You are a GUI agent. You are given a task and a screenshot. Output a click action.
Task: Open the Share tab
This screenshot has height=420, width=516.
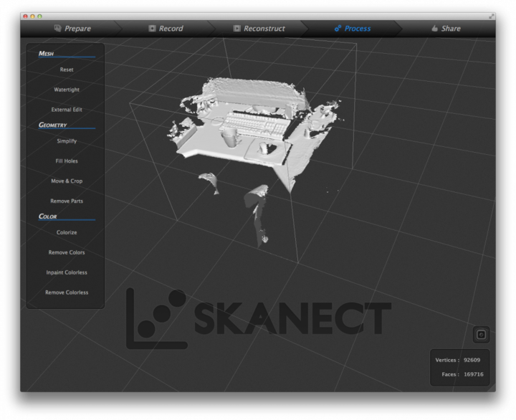point(446,28)
